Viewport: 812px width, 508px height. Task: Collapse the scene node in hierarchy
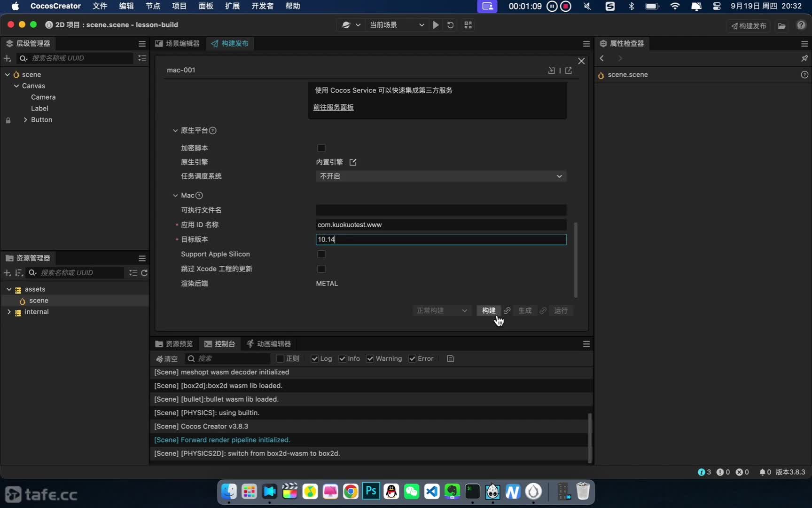click(7, 75)
